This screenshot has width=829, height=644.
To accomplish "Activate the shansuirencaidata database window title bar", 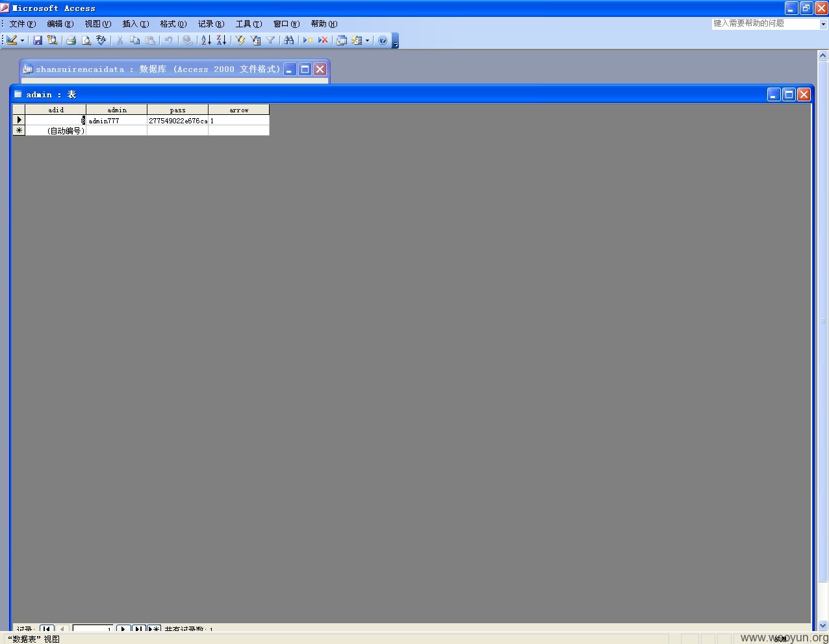I will (158, 69).
